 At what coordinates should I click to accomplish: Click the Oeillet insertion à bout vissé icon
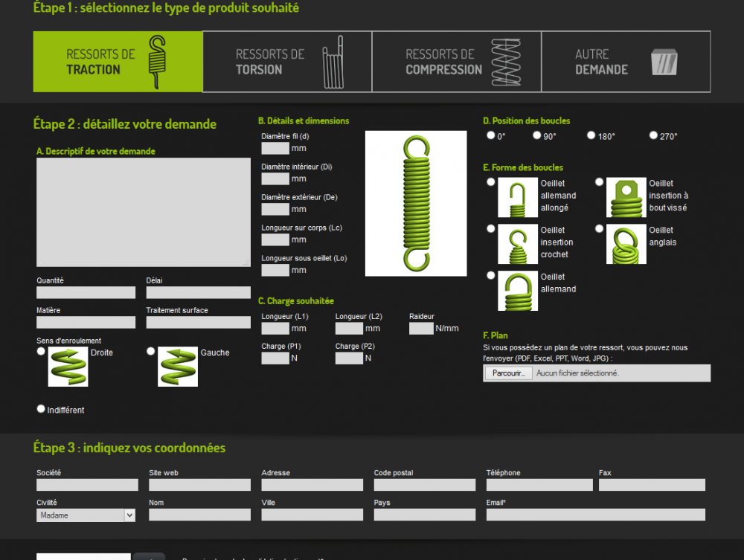click(626, 198)
